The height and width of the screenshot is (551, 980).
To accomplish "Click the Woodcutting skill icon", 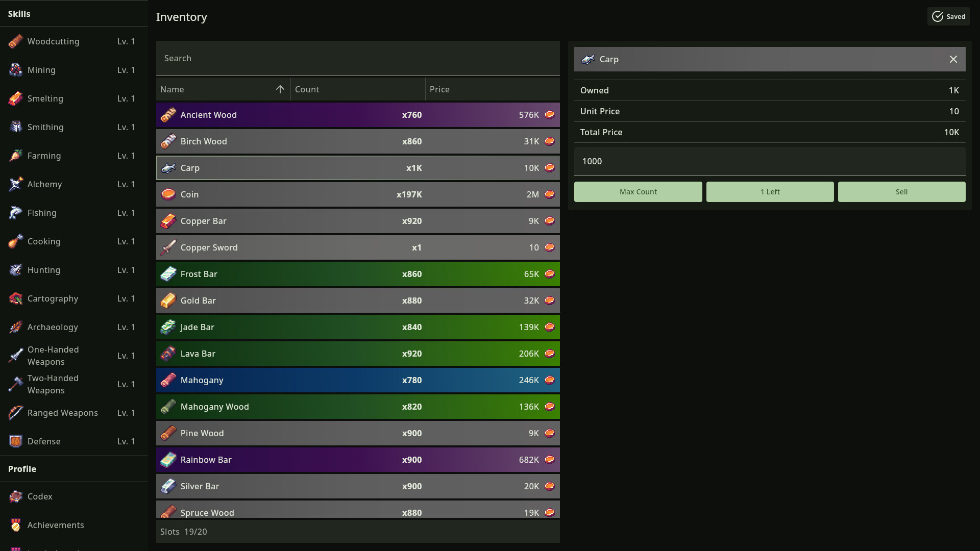I will pos(16,41).
